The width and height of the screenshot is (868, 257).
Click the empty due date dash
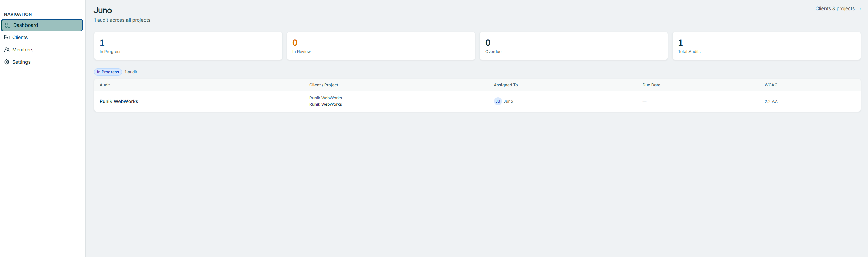[644, 102]
